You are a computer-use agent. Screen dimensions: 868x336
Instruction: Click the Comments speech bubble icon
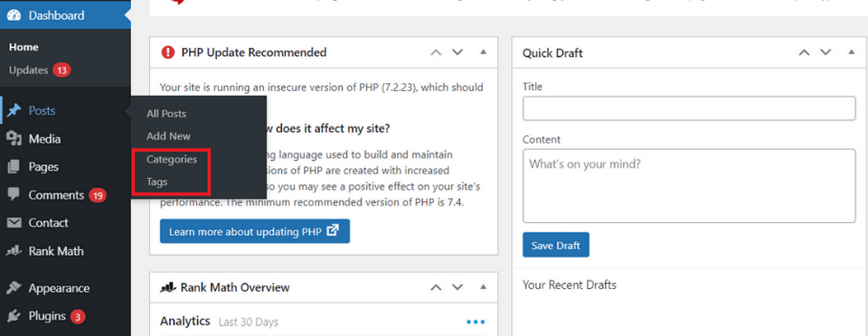tap(14, 194)
